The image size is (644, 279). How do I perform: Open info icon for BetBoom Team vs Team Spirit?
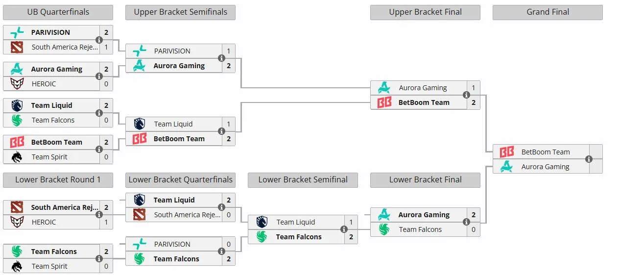[99, 150]
